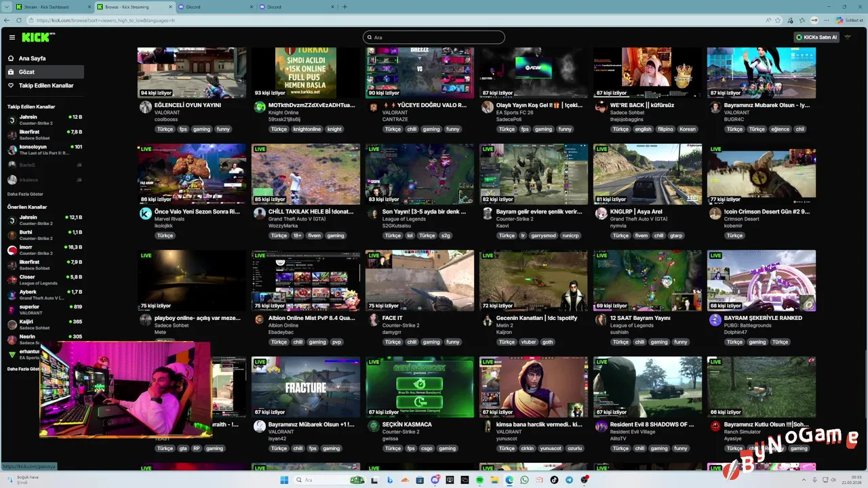Click KICKs Satın Al button
The image size is (868, 488).
[816, 37]
